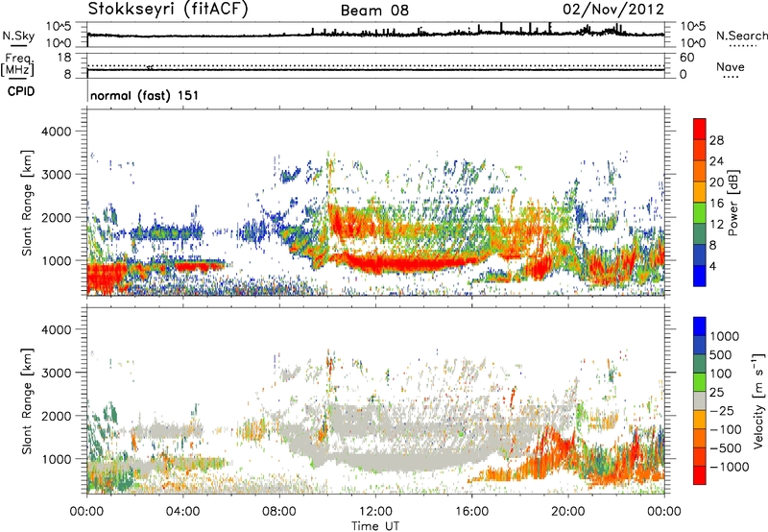Viewport: 768px width, 532px height.
Task: Click the "Beam 08" heading
Action: tap(374, 11)
